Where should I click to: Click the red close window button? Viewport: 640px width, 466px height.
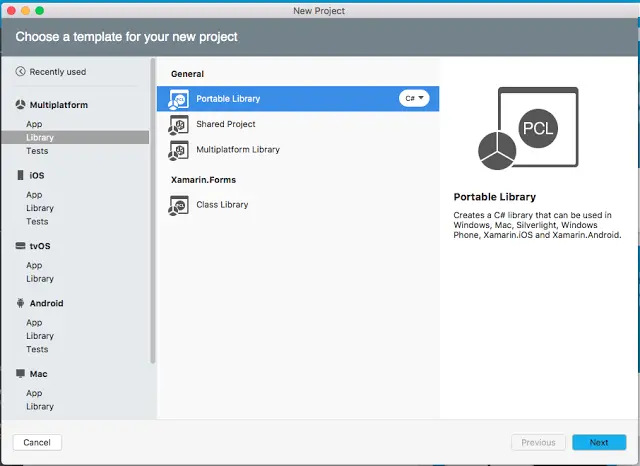11,11
